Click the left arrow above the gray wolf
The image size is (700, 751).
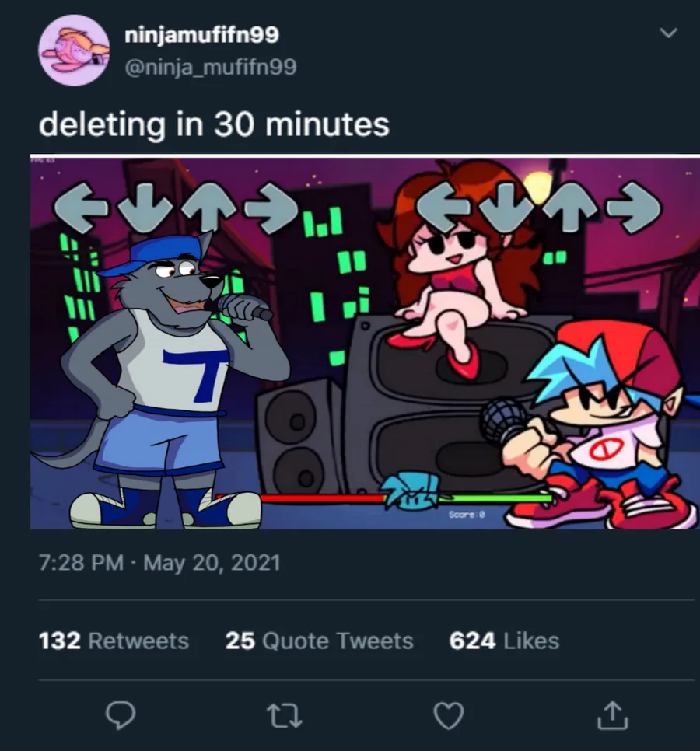[x=79, y=208]
